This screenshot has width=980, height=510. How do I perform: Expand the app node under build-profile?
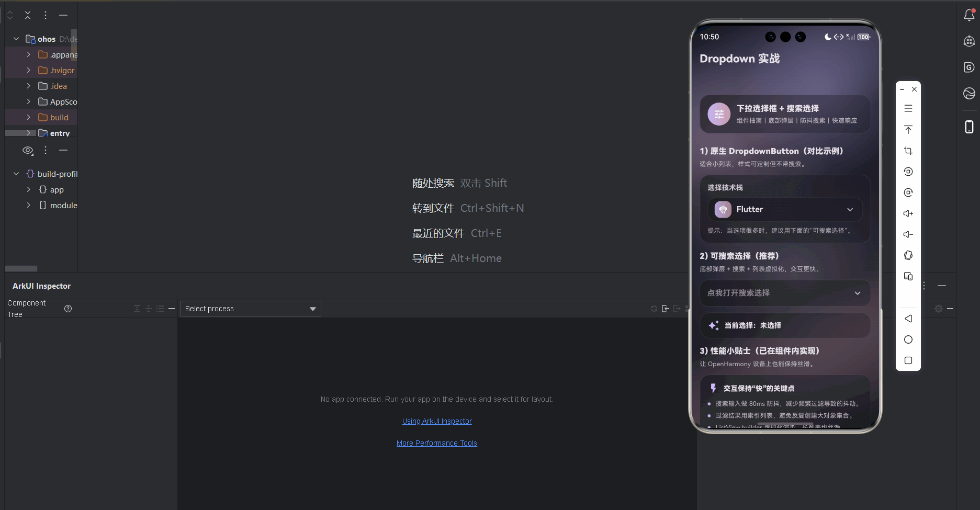pyautogui.click(x=28, y=189)
